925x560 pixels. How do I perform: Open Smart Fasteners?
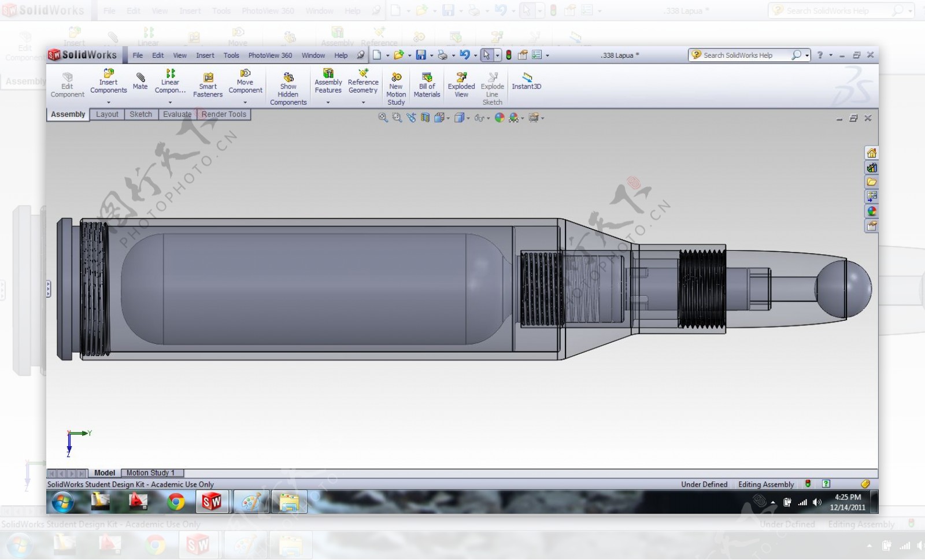pyautogui.click(x=208, y=85)
